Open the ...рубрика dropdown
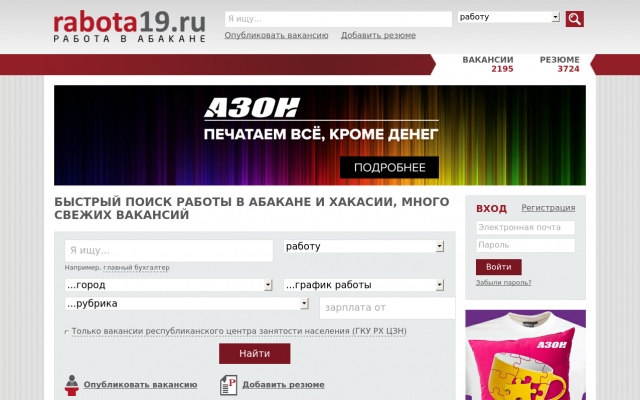 click(187, 303)
